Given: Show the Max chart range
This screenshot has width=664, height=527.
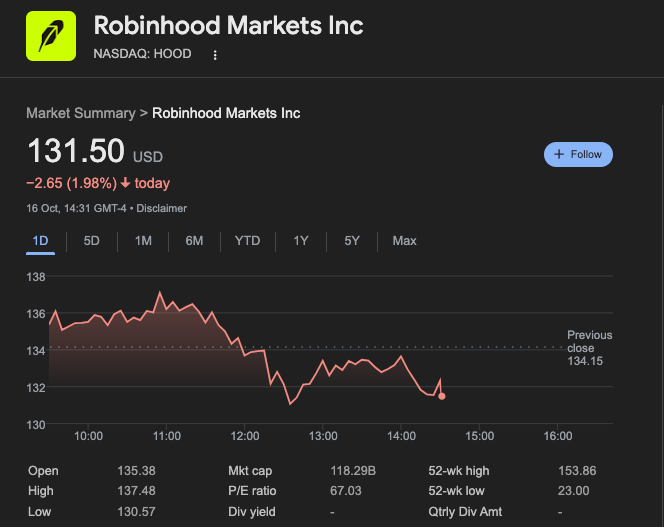Looking at the screenshot, I should [x=405, y=241].
